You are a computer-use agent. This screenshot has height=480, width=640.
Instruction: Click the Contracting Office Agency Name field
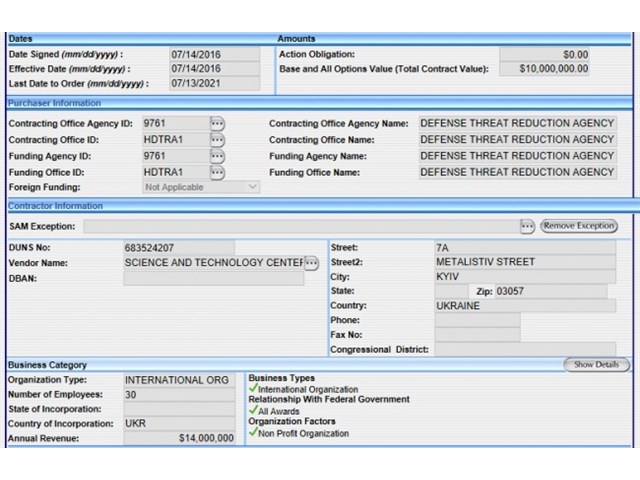pyautogui.click(x=518, y=123)
